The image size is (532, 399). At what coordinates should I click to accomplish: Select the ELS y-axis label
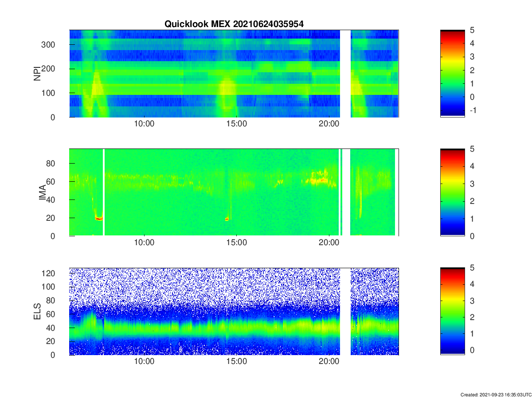coord(37,311)
